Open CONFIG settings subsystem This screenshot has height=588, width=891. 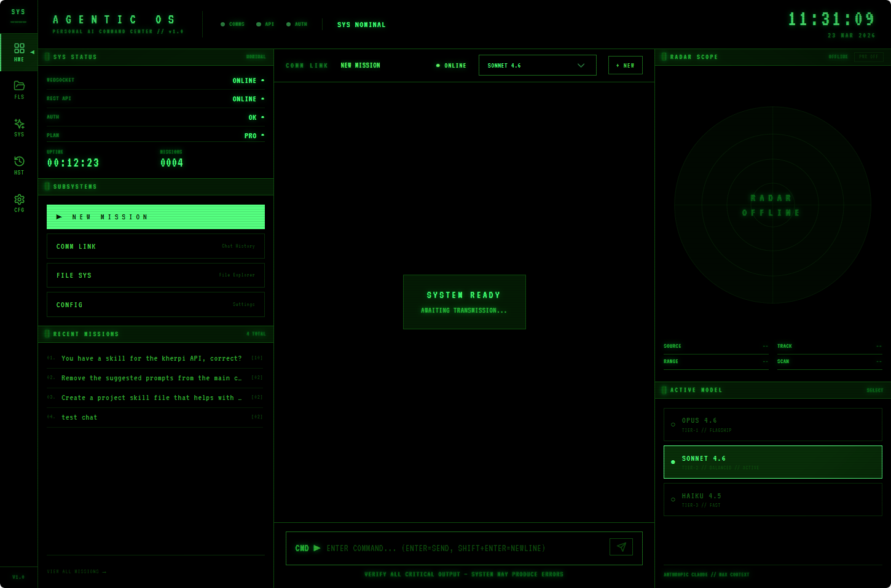point(155,305)
